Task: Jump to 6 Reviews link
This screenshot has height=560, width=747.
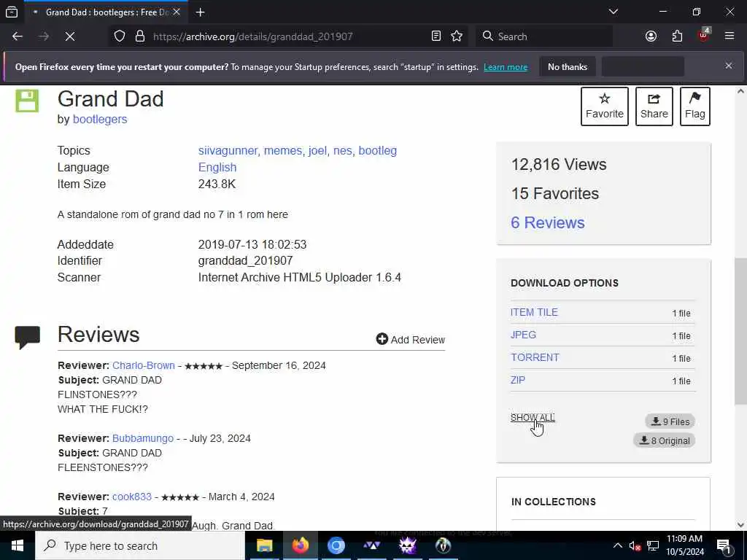Action: coord(548,222)
